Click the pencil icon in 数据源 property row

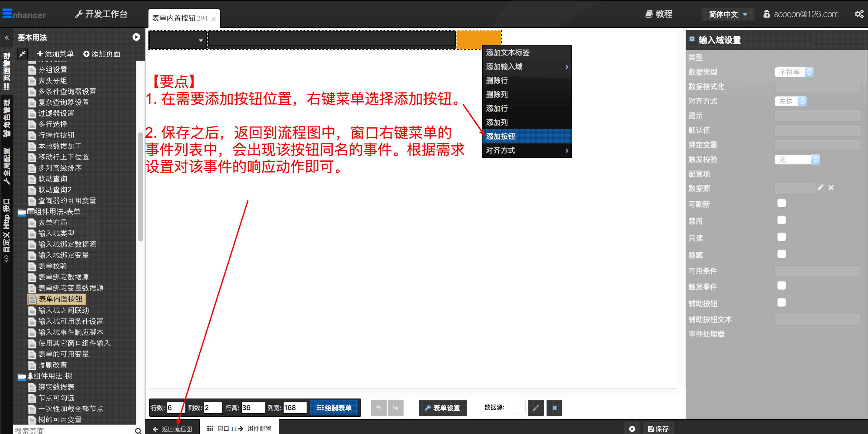[x=820, y=187]
